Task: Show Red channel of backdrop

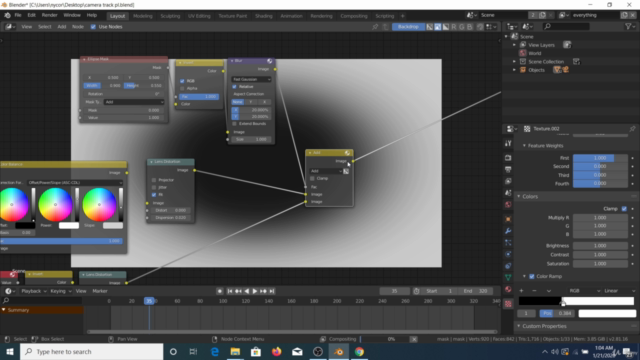Action: tap(454, 27)
